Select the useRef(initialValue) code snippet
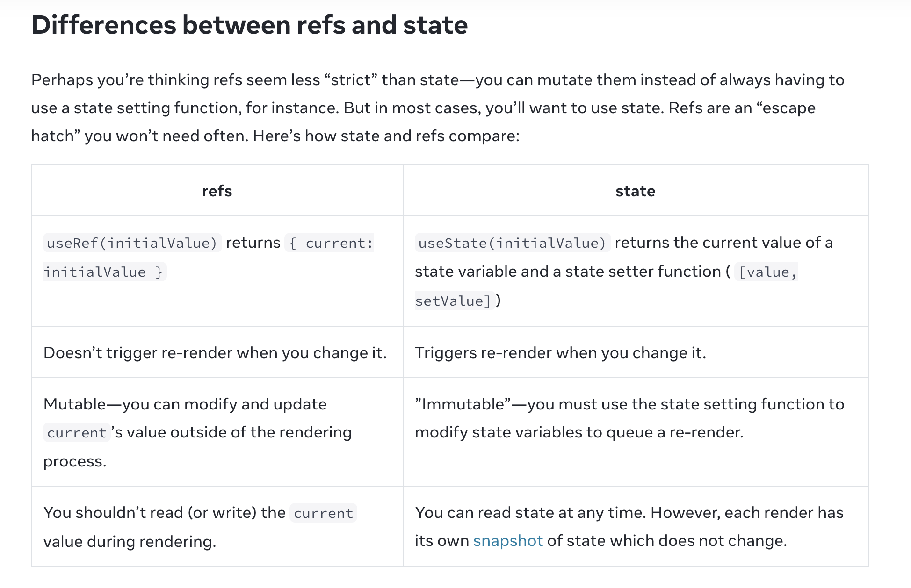The height and width of the screenshot is (588, 911). (132, 243)
